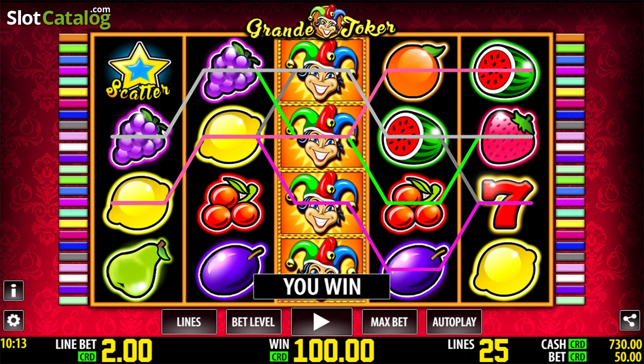Spin the reels with the play button
This screenshot has height=364, width=644.
point(321,322)
